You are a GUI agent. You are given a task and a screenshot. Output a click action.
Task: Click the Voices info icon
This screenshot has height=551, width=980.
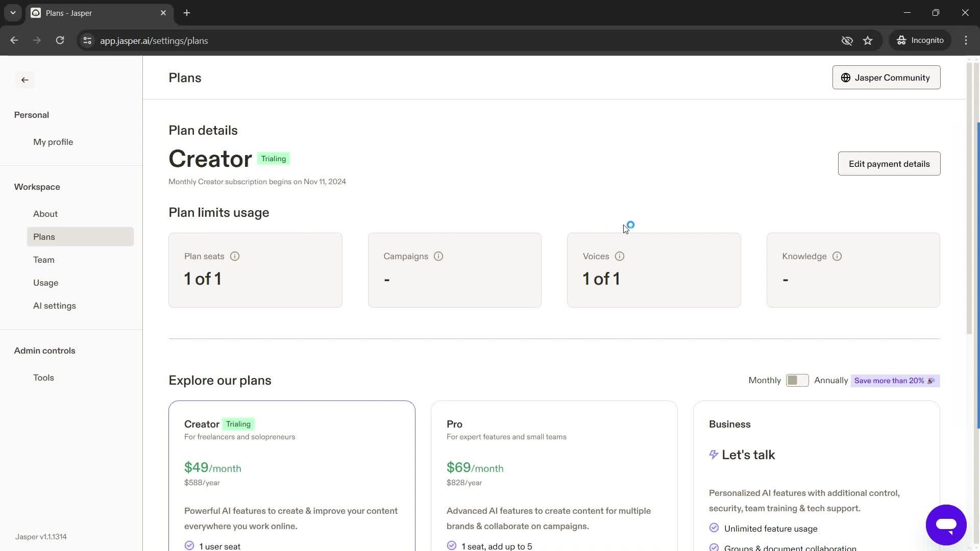coord(619,256)
